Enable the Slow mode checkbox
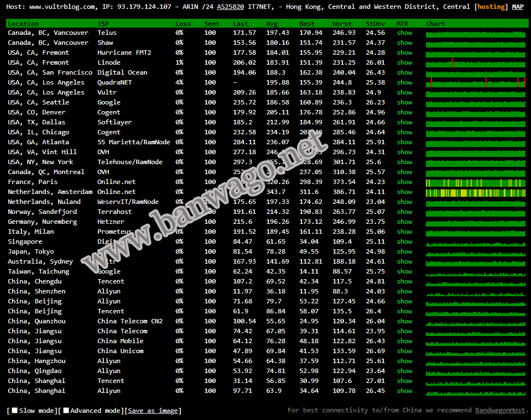The height and width of the screenshot is (420, 531). [15, 411]
